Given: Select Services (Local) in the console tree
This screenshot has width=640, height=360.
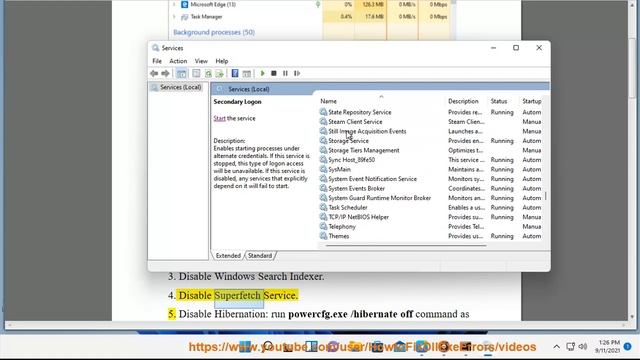Looking at the screenshot, I should coord(180,87).
